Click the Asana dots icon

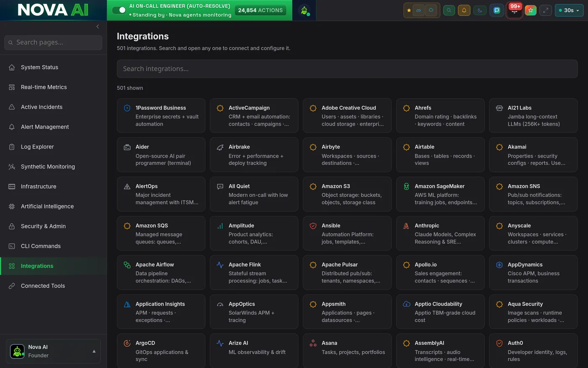pyautogui.click(x=313, y=343)
